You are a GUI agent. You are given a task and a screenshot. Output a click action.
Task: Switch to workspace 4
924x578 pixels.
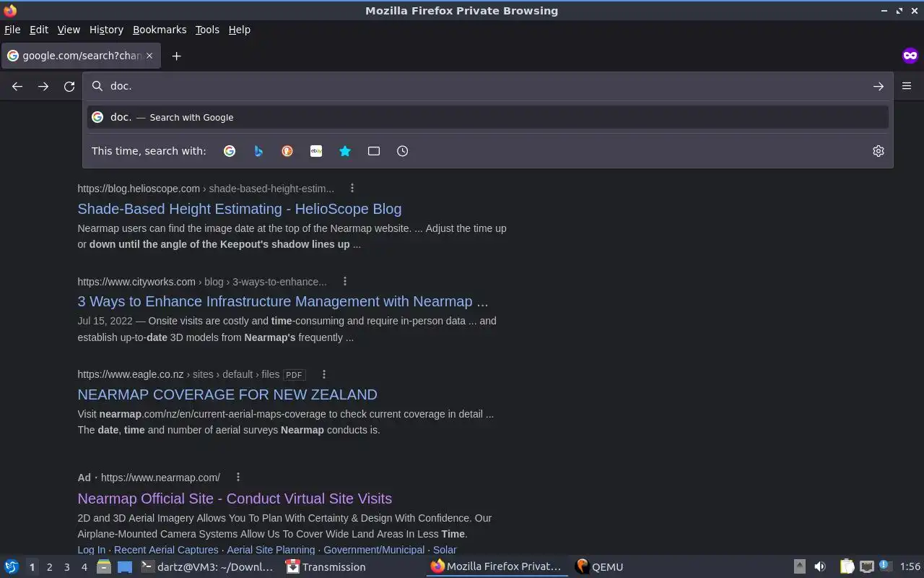84,567
